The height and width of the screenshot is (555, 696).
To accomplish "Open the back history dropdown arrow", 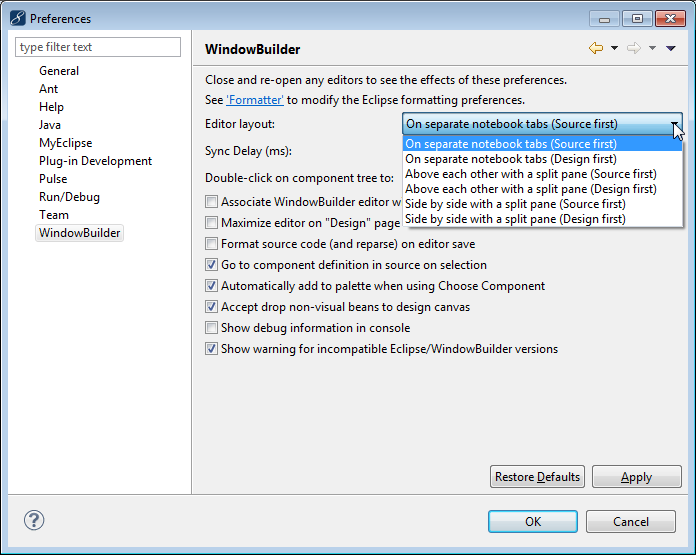I will (614, 48).
